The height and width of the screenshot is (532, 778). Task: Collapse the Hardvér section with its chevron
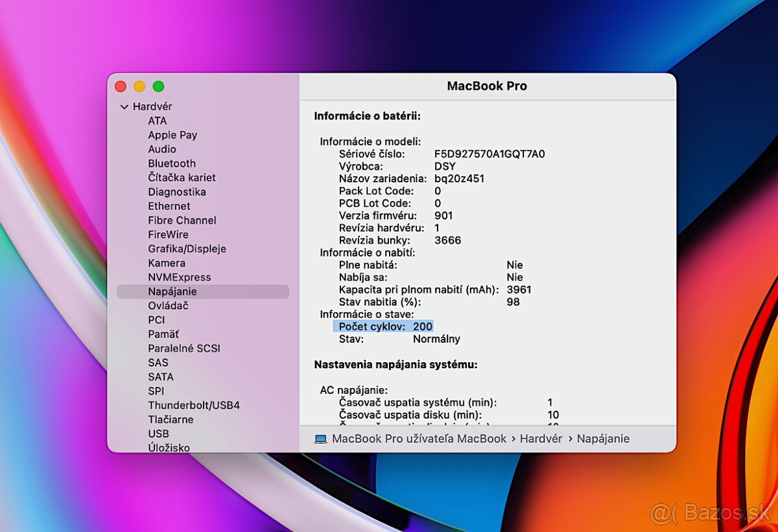pos(124,106)
